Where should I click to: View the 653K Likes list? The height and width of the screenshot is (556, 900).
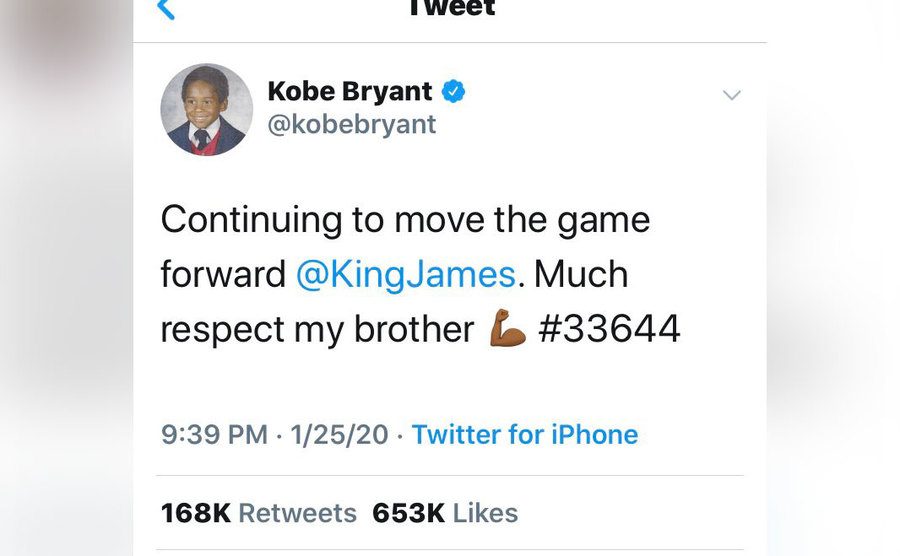pyautogui.click(x=445, y=513)
